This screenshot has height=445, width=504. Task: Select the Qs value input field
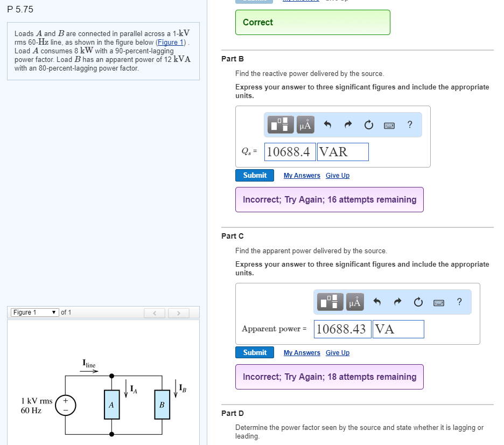(x=289, y=151)
